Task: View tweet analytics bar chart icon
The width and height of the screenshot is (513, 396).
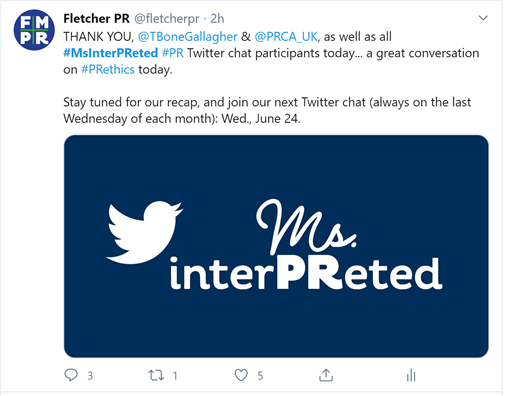Action: point(411,375)
